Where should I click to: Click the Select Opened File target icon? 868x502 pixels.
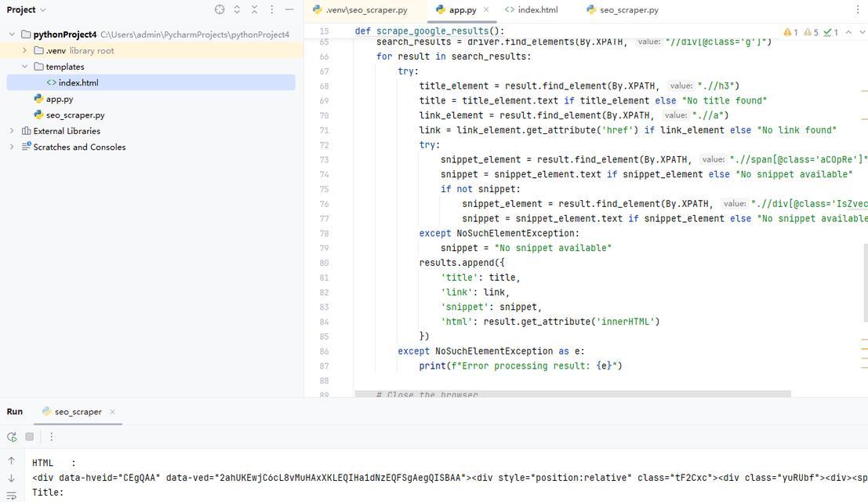pos(220,9)
